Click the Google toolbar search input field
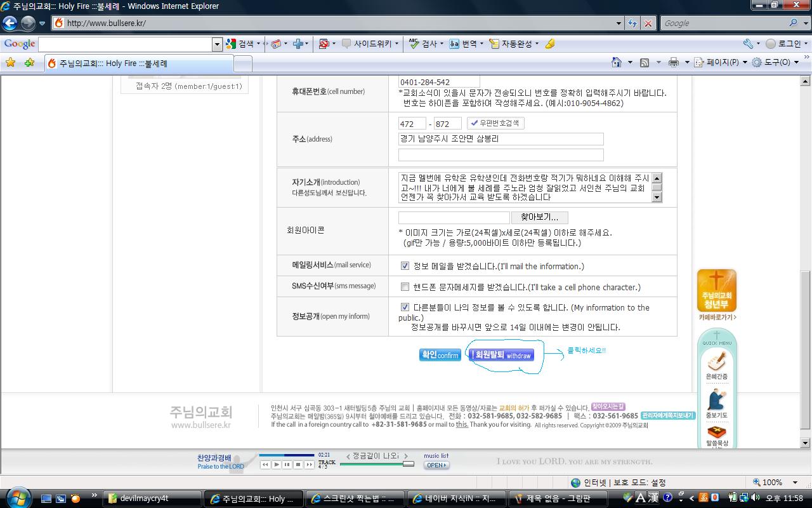This screenshot has width=812, height=508. tap(125, 44)
